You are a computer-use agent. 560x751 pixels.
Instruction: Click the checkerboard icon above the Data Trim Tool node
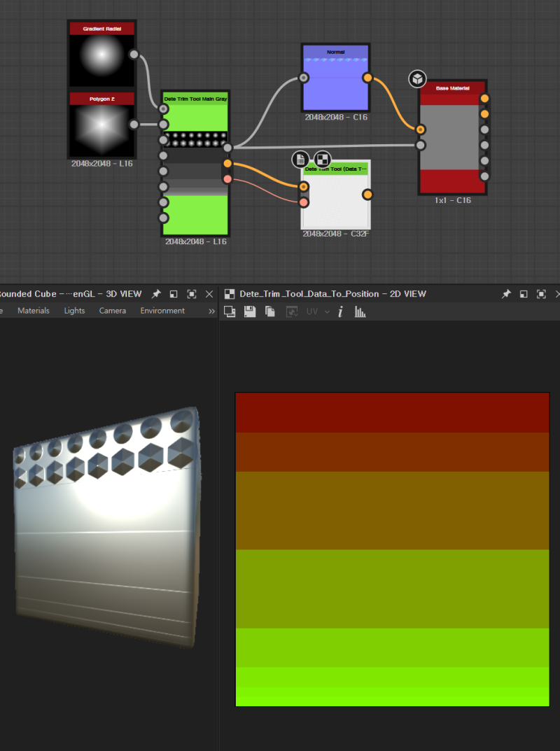click(322, 159)
